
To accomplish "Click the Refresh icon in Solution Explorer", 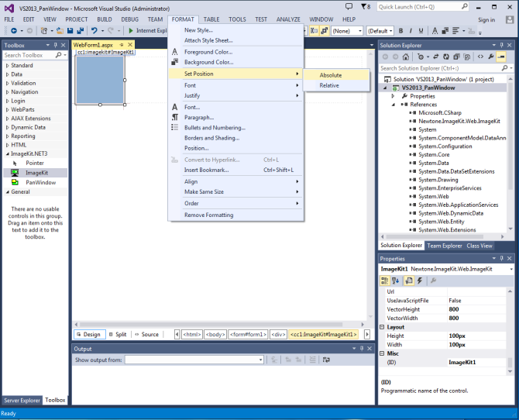I will coord(446,57).
